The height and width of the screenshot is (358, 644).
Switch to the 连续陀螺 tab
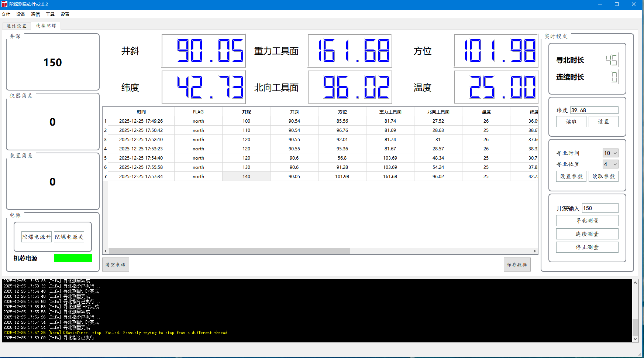46,25
